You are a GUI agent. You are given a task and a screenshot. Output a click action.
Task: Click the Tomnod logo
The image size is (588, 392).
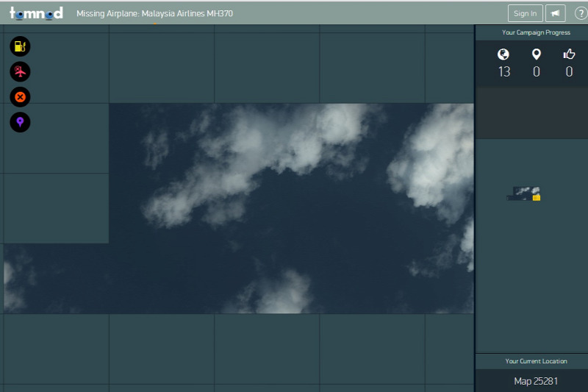tap(36, 13)
